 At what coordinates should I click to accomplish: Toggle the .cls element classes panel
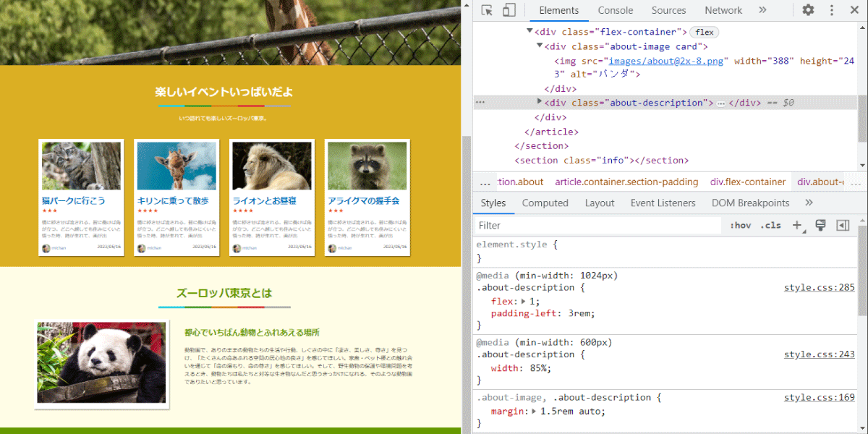click(770, 226)
